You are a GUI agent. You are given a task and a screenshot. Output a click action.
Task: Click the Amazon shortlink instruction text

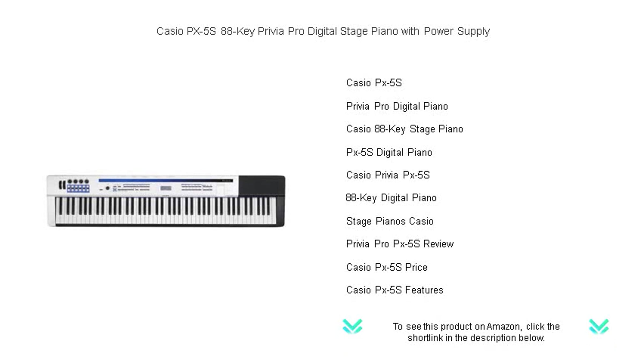pyautogui.click(x=476, y=332)
